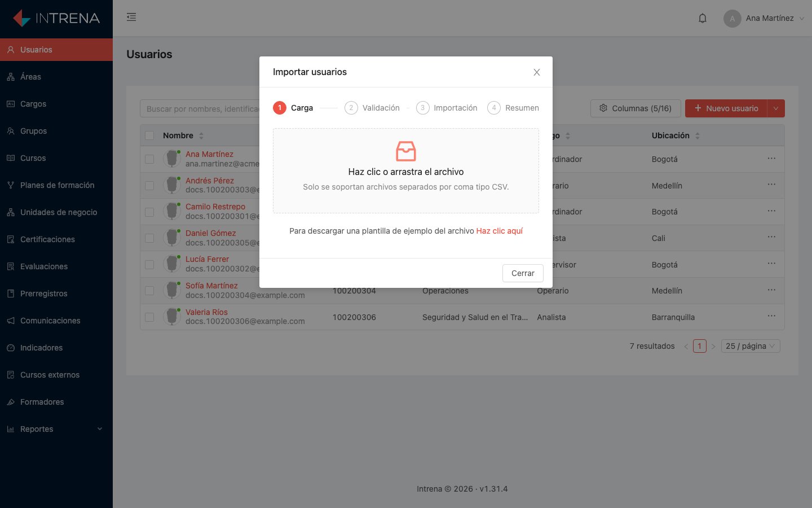Click the inbox upload icon
The image size is (812, 508).
pyautogui.click(x=406, y=151)
